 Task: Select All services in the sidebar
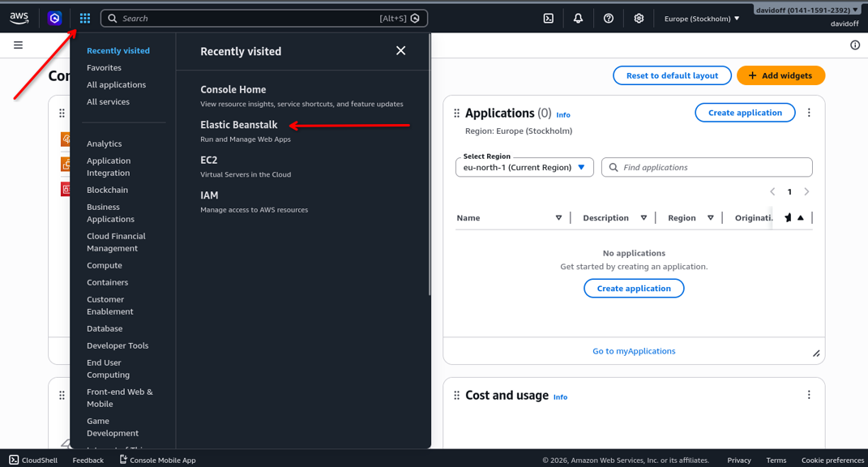(117, 101)
